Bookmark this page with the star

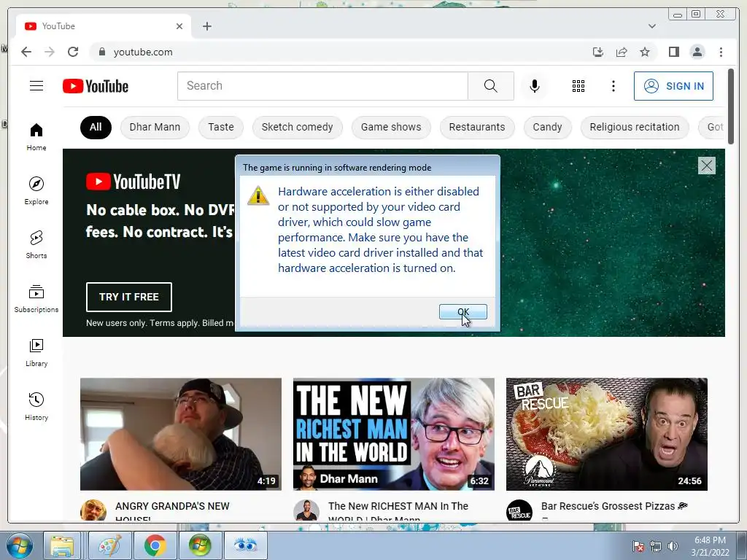645,52
